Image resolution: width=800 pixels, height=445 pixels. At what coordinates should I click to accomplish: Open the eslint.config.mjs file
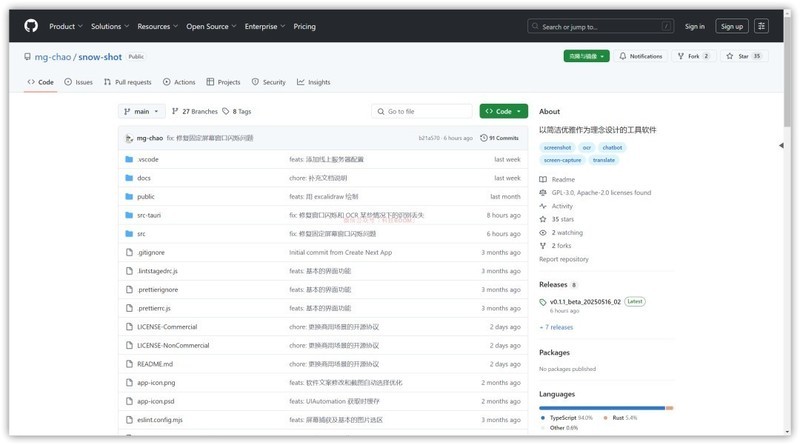pyautogui.click(x=160, y=420)
